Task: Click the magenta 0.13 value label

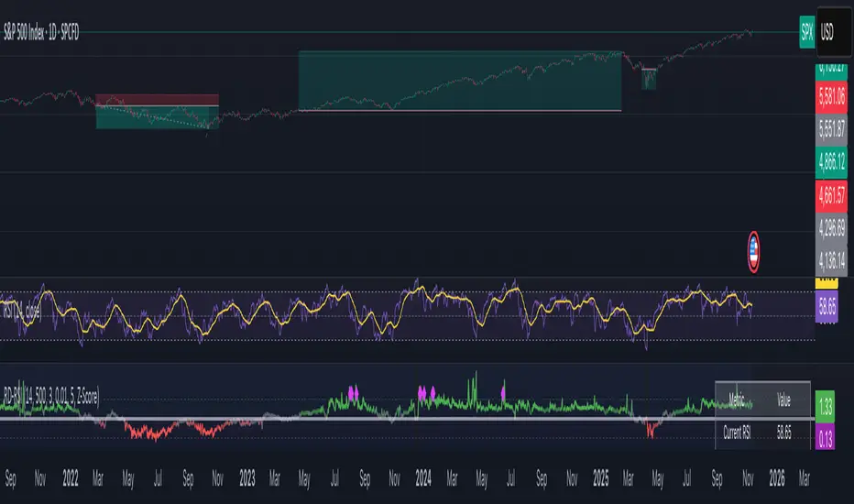Action: click(825, 437)
